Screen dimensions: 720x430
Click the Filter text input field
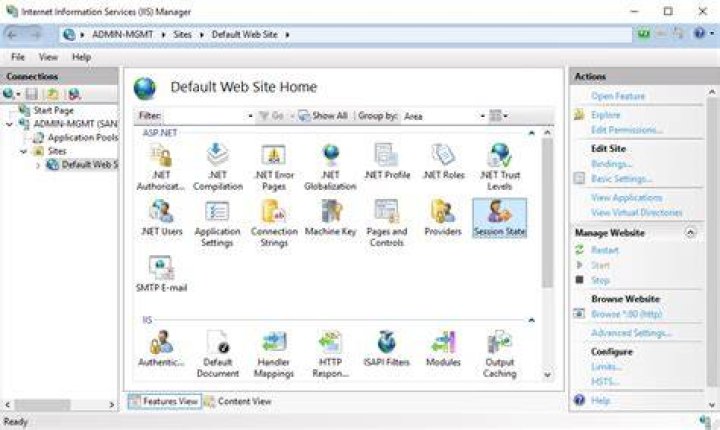pyautogui.click(x=204, y=116)
